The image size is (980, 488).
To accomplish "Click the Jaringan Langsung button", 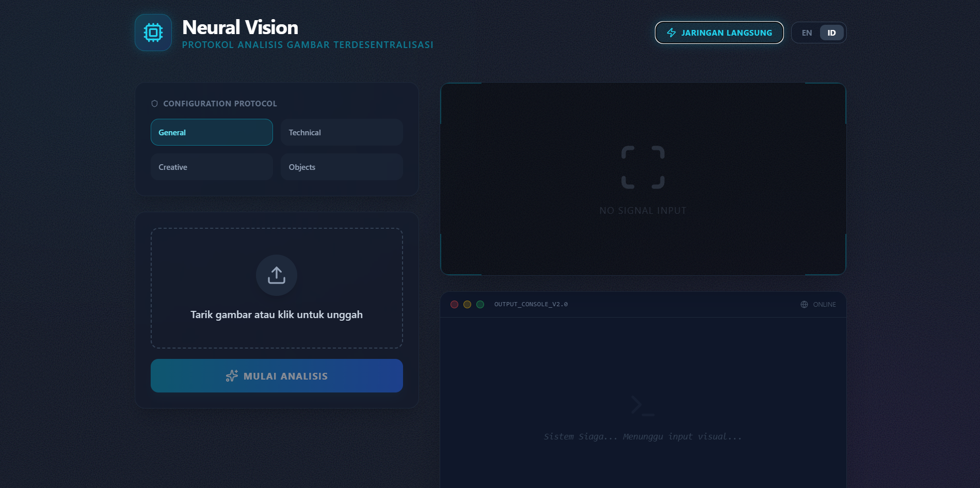I will tap(719, 32).
